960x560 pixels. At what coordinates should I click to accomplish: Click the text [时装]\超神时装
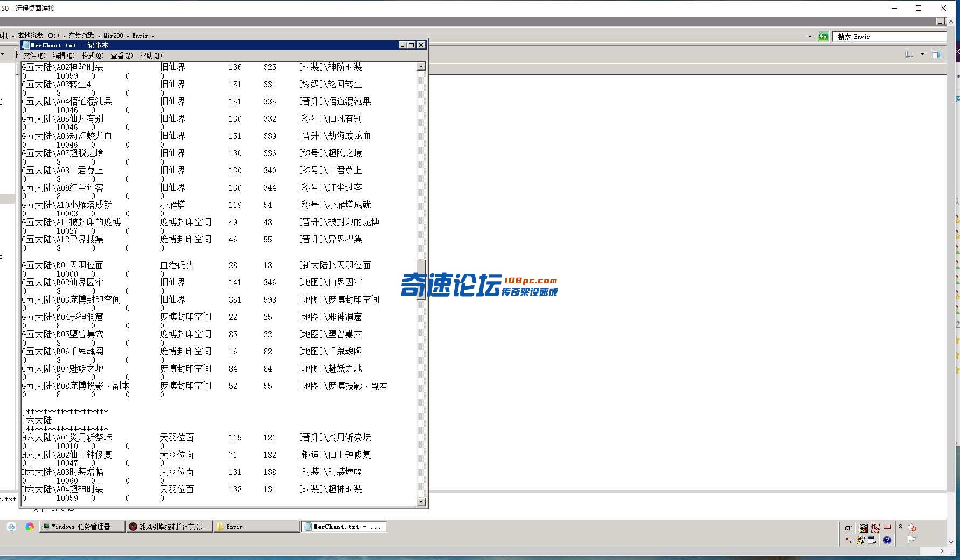(330, 489)
